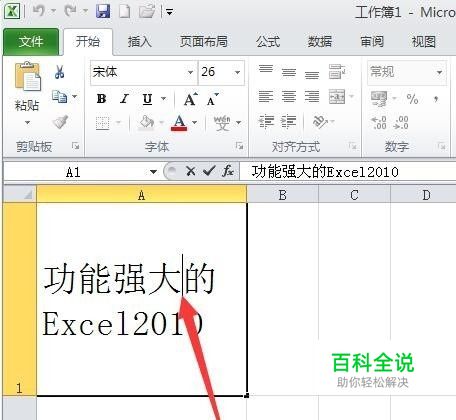Switch to the 插入 (Insert) tab
The height and width of the screenshot is (420, 456).
pos(139,42)
